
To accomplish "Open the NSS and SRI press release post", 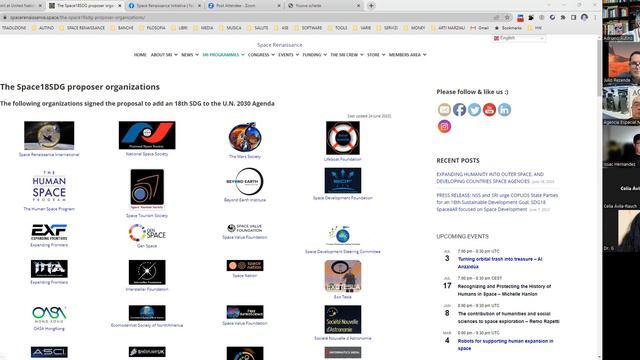I will pos(497,202).
